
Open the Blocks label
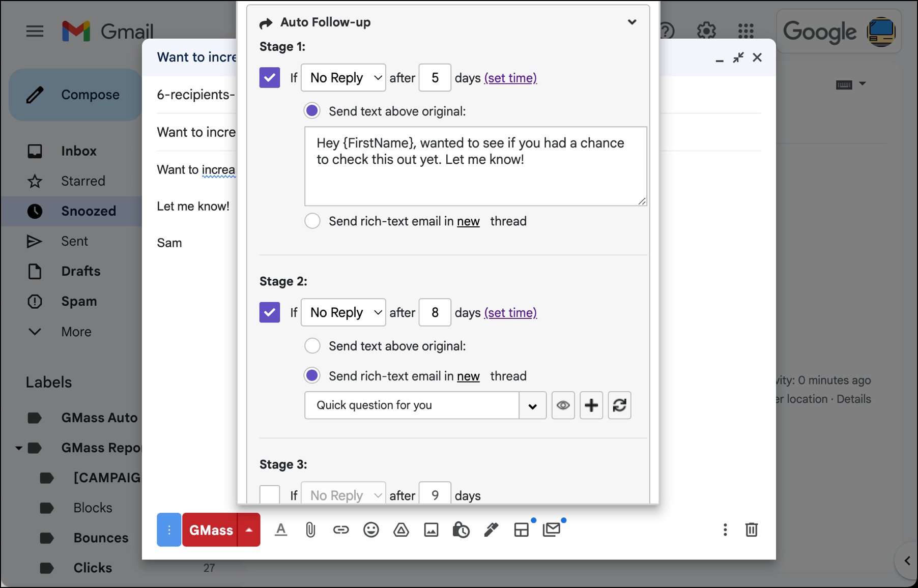pyautogui.click(x=93, y=508)
